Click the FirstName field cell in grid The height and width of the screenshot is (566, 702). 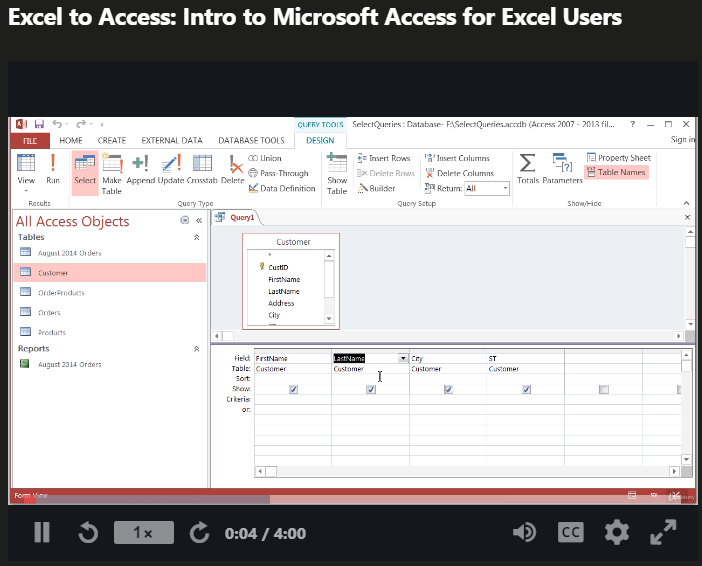[293, 358]
